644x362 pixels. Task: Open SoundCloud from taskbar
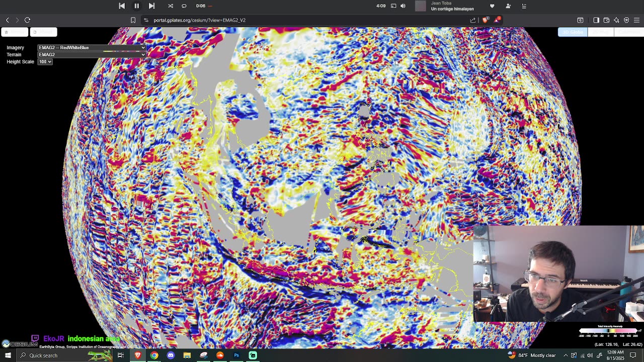[220, 355]
